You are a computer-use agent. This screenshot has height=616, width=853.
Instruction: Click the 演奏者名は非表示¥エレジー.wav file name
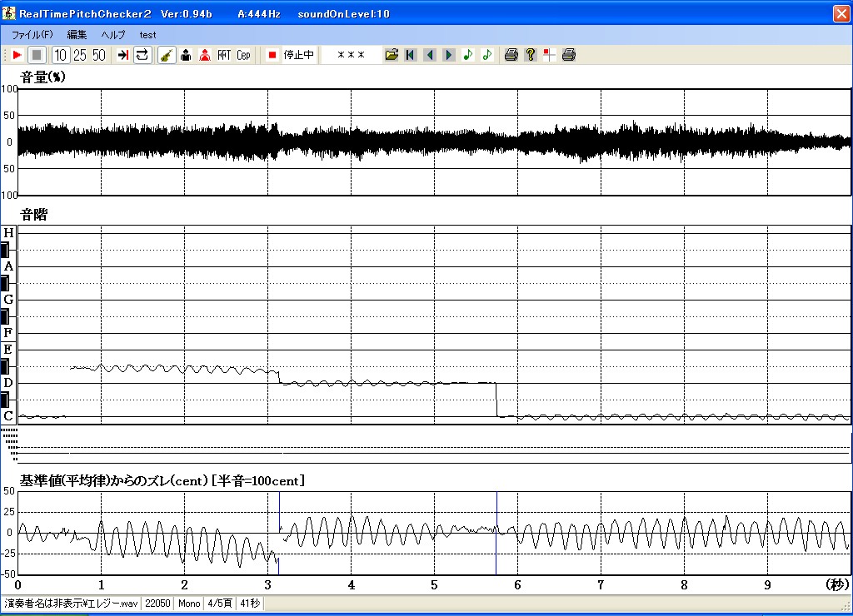pos(72,604)
